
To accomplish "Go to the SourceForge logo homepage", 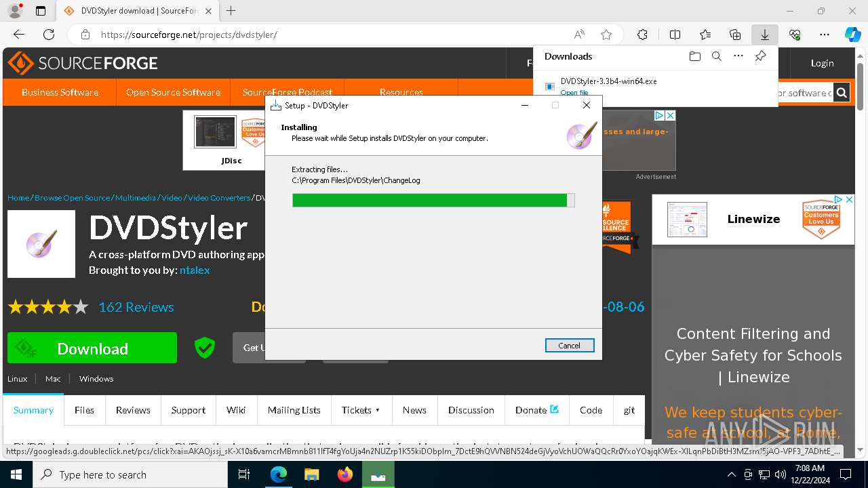I will pos(83,63).
